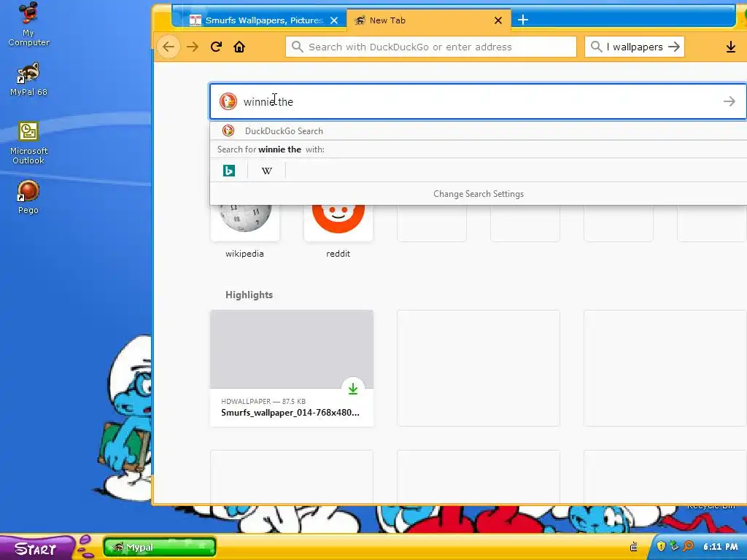Submit the winnie the search arrow

tap(729, 101)
